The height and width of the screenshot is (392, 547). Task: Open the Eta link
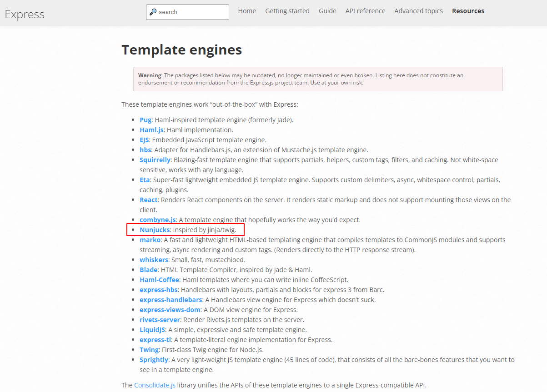click(145, 180)
